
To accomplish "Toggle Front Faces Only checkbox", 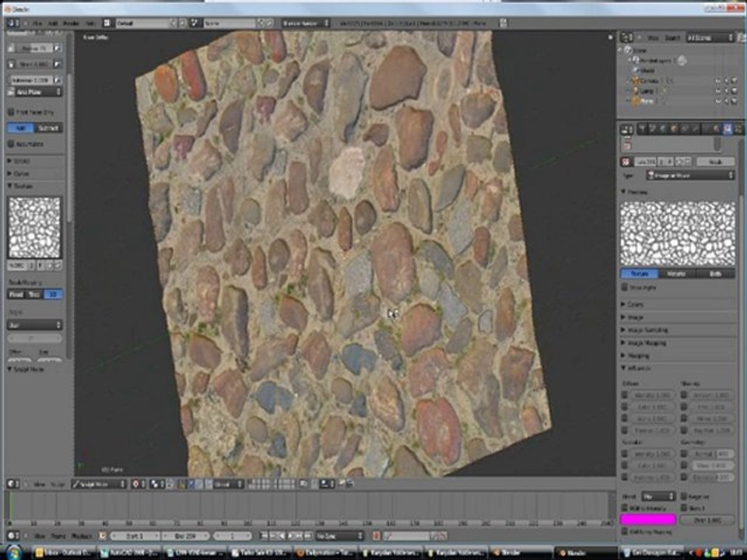I will click(11, 112).
